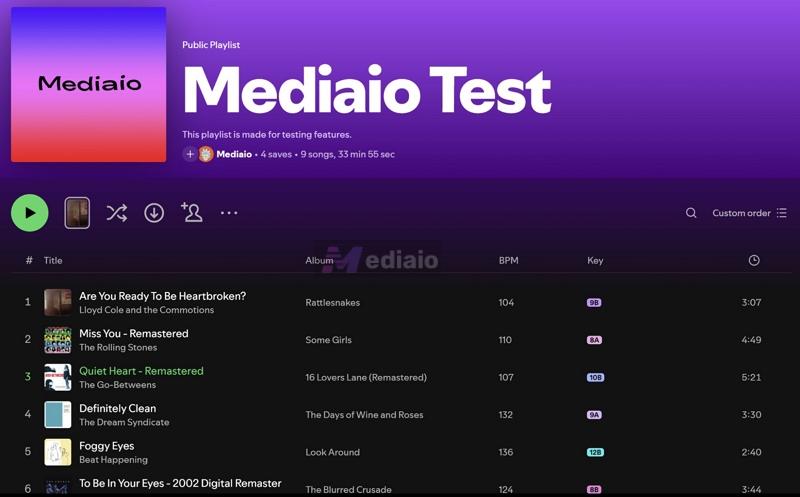800x497 pixels.
Task: Click the 3:30 duration
Action: pyautogui.click(x=751, y=415)
